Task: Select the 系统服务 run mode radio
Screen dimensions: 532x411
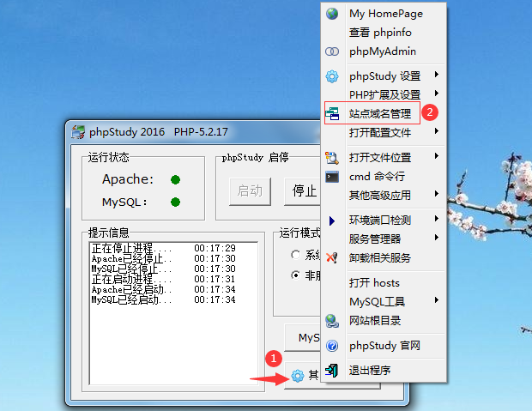Action: (x=295, y=255)
